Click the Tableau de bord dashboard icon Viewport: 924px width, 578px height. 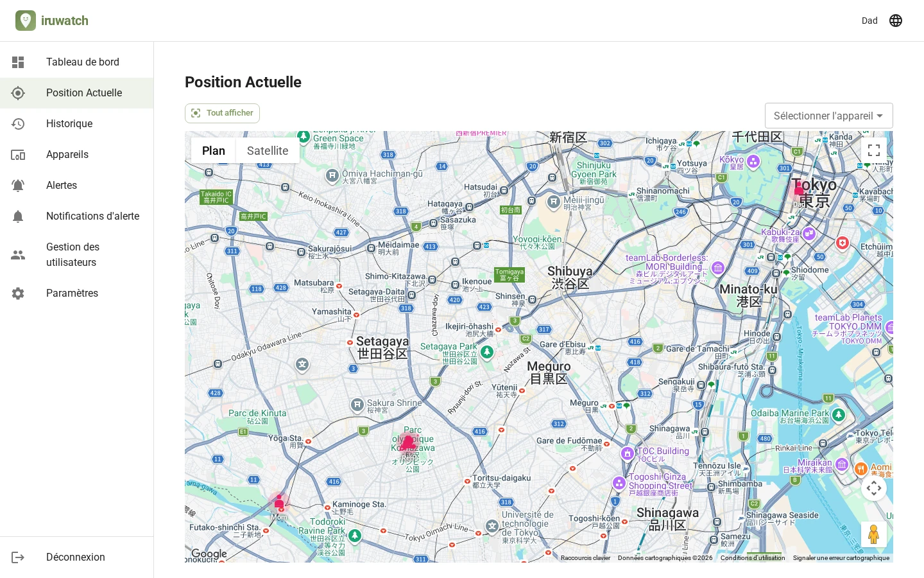pos(18,62)
